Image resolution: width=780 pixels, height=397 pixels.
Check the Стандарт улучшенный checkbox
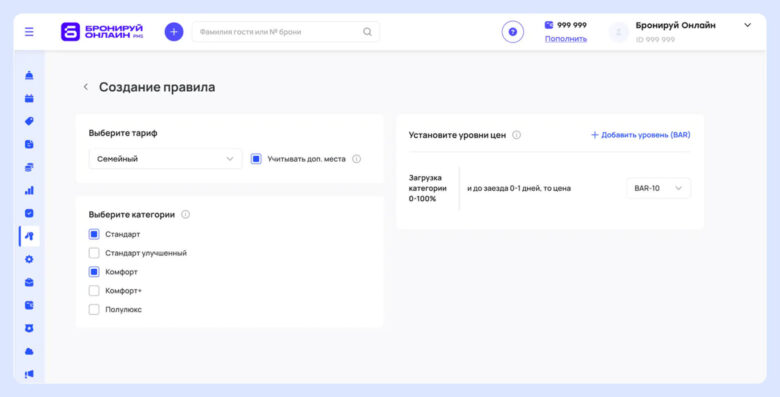(x=94, y=253)
